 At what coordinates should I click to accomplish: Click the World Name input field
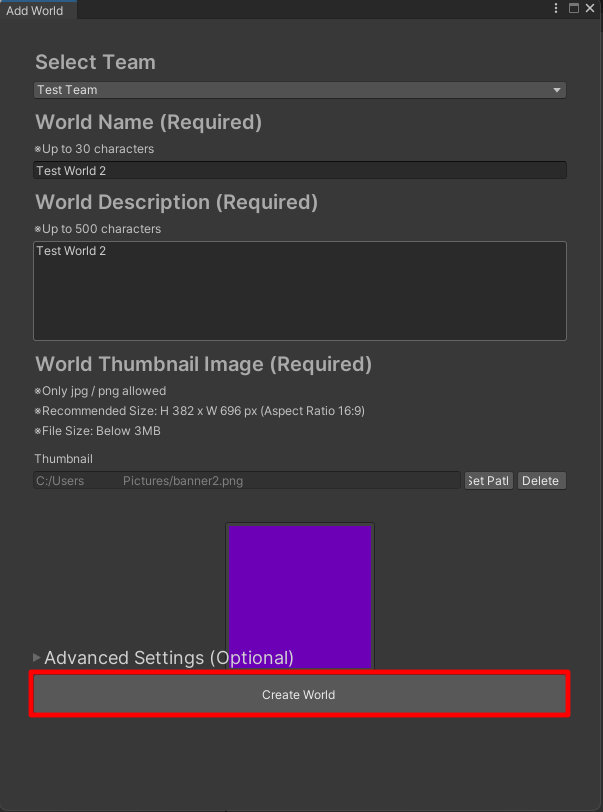point(300,170)
